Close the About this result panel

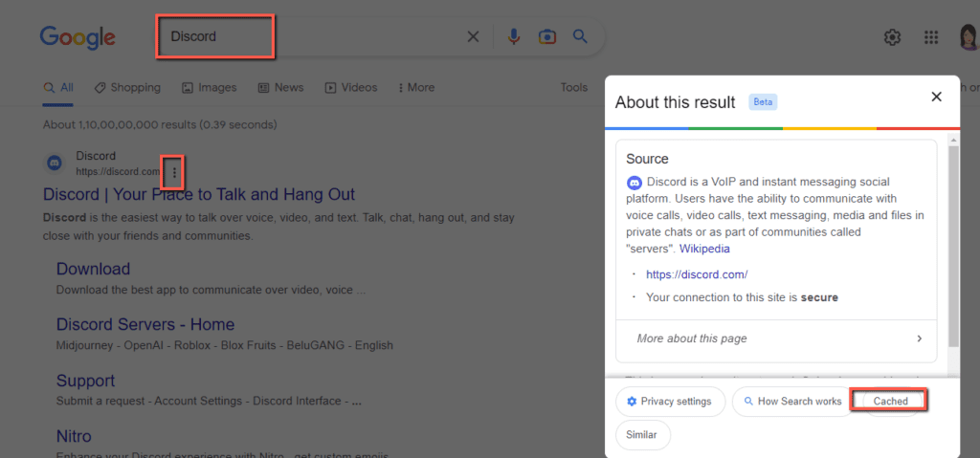coord(936,97)
